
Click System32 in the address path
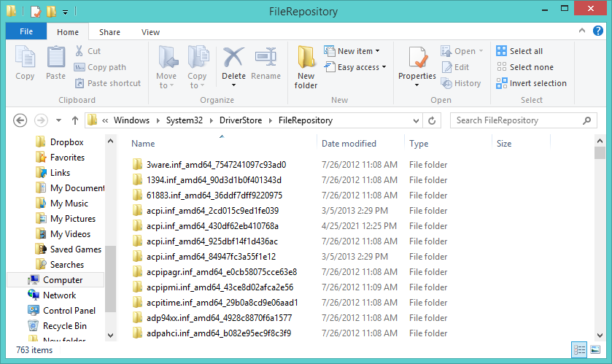185,120
